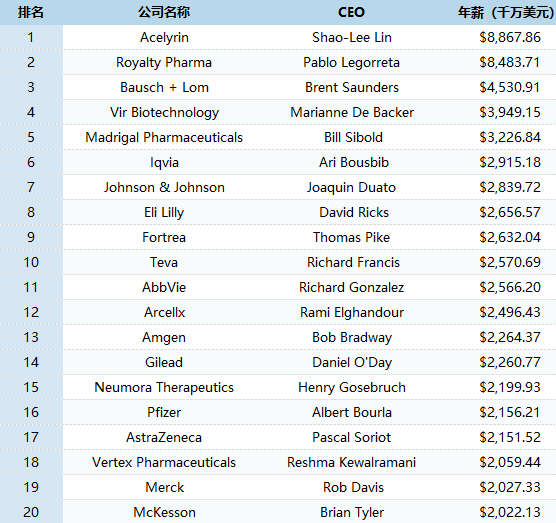The width and height of the screenshot is (556, 523).
Task: Select the Vir Biotechnology cell
Action: tap(164, 113)
